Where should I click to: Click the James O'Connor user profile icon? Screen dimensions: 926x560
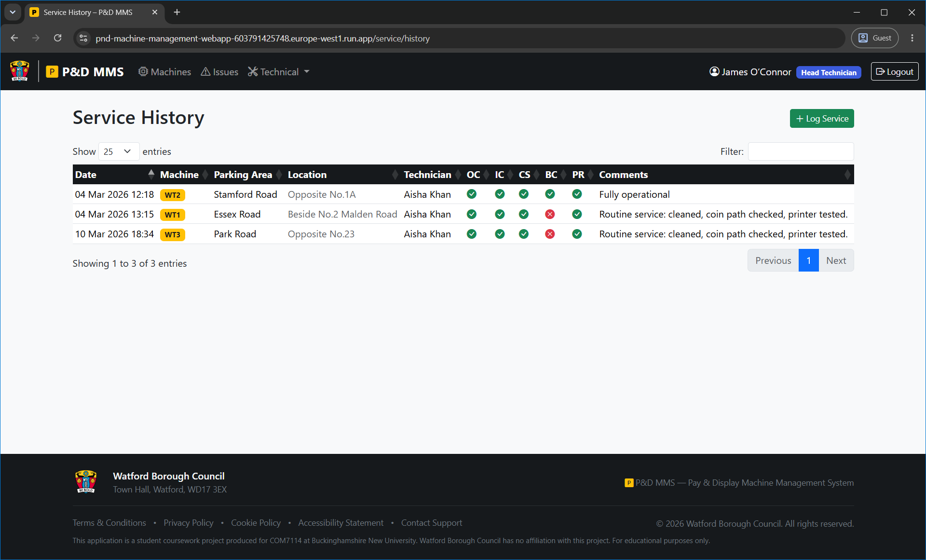[714, 72]
